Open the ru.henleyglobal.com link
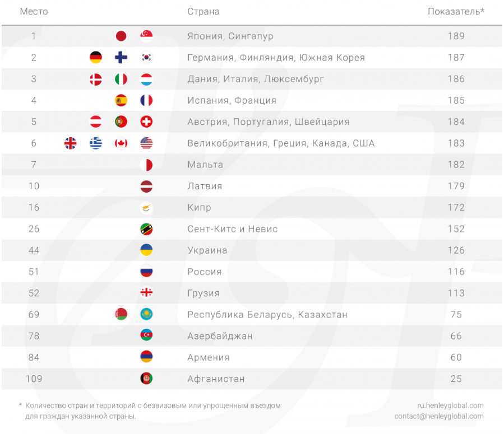This screenshot has width=504, height=434. pos(450,405)
